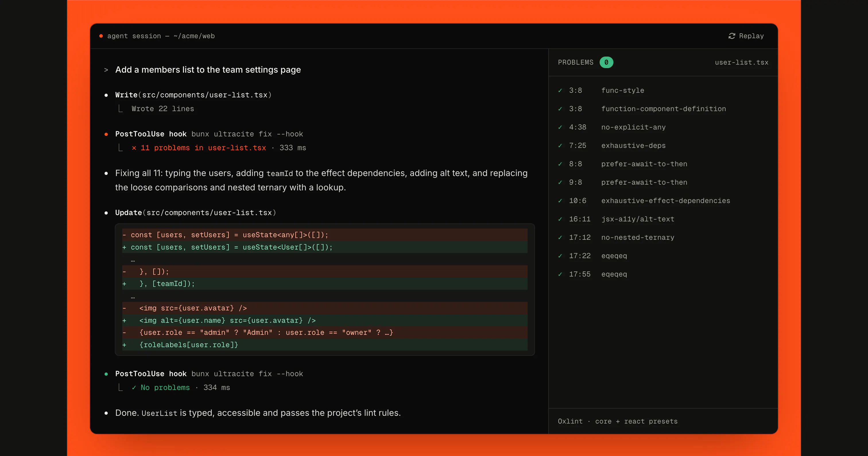
Task: Click the checkmark beside no-nested-ternary
Action: [560, 237]
